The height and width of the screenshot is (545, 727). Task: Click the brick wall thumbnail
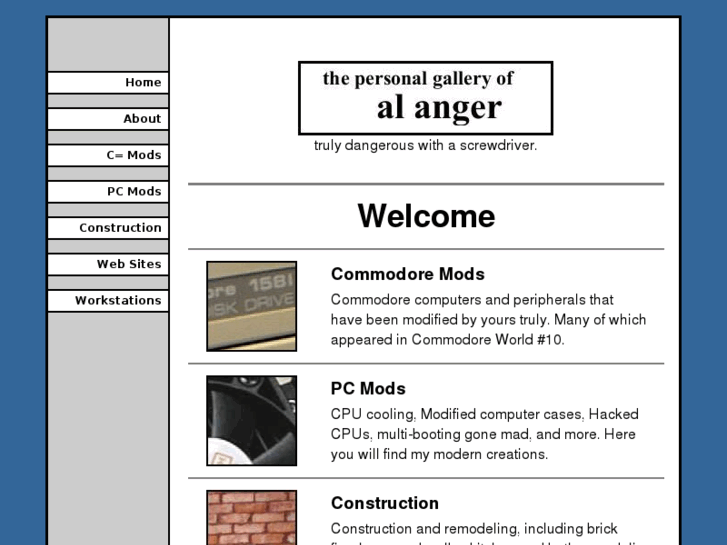point(252,517)
